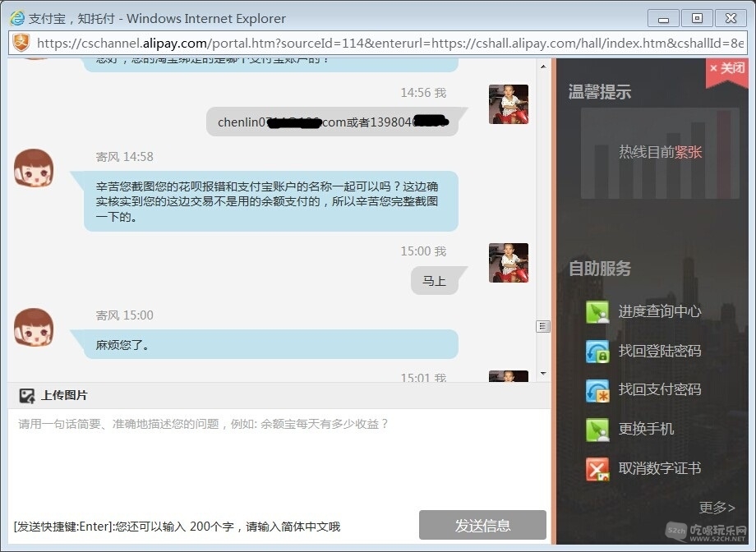This screenshot has width=756, height=552.
Task: Close the Internet Explorer window
Action: pyautogui.click(x=731, y=19)
